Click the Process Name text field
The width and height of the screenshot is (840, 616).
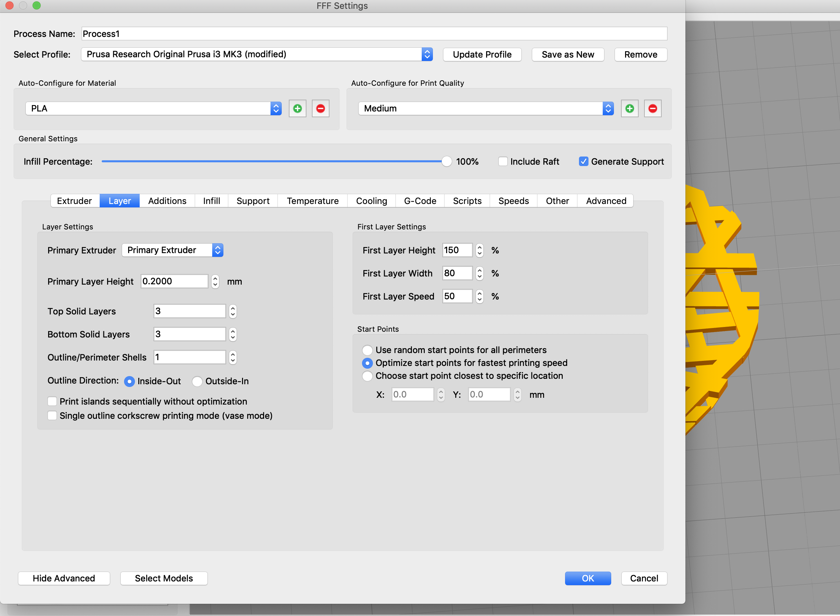(x=374, y=34)
